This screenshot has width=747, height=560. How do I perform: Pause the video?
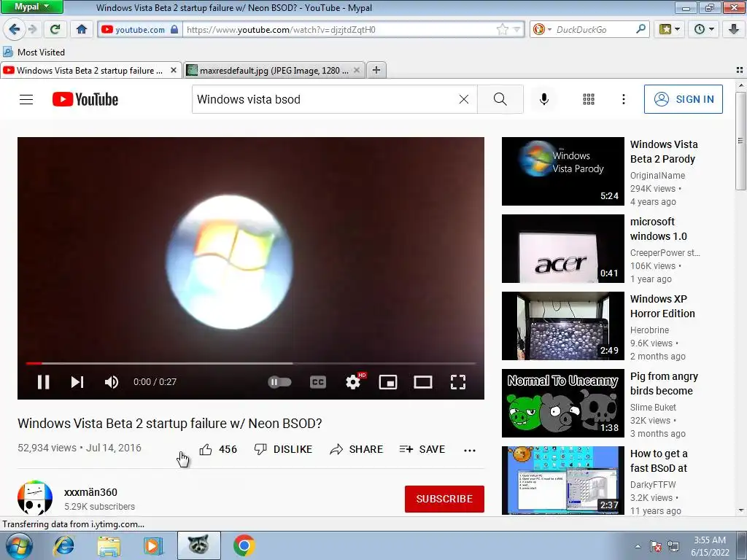pyautogui.click(x=43, y=382)
